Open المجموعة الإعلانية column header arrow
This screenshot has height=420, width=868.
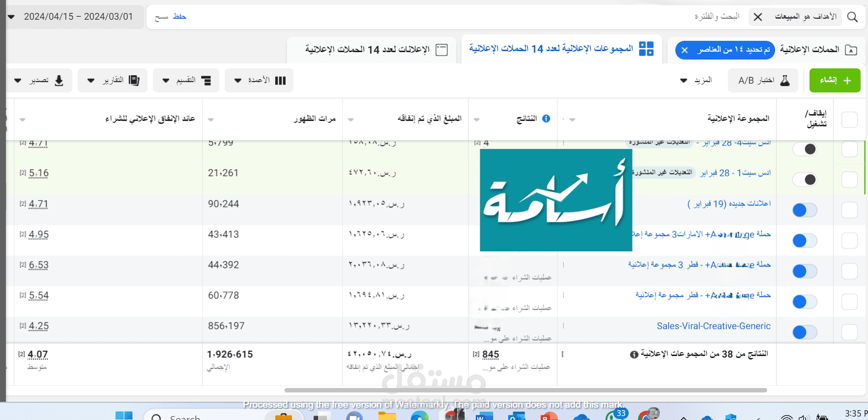tap(572, 120)
